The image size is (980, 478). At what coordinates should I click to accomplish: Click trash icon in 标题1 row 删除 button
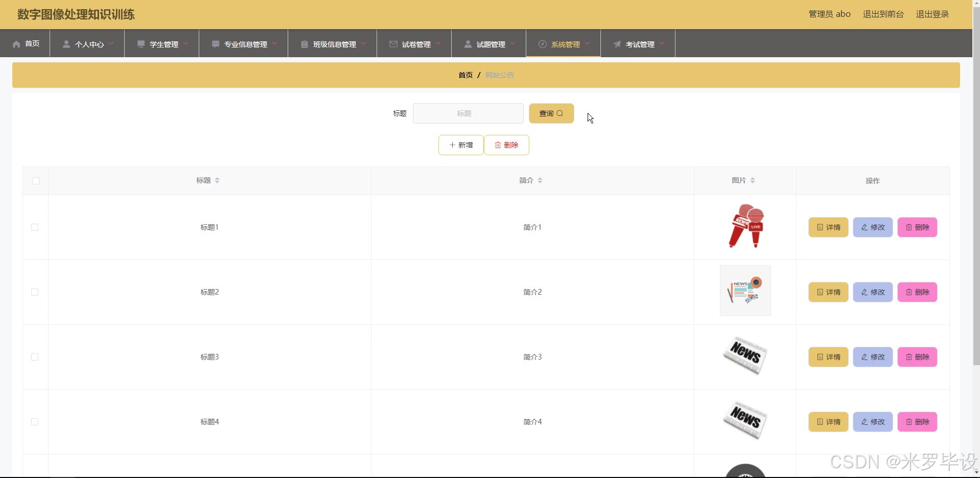[909, 227]
